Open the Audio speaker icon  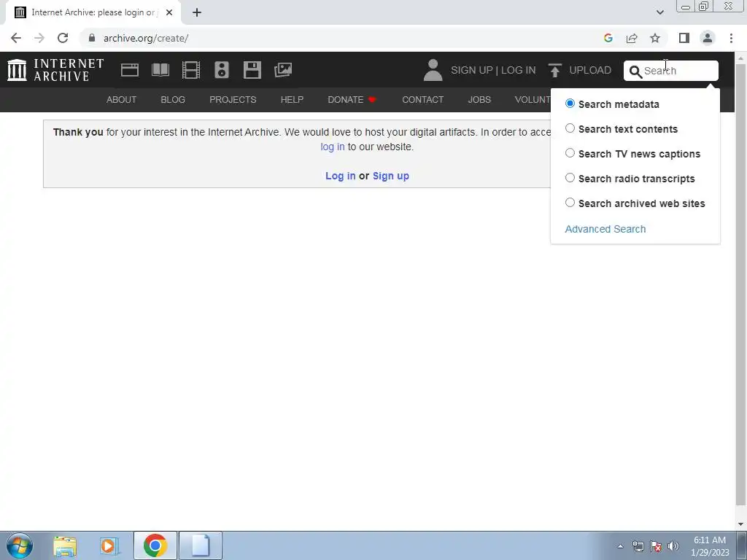click(222, 70)
